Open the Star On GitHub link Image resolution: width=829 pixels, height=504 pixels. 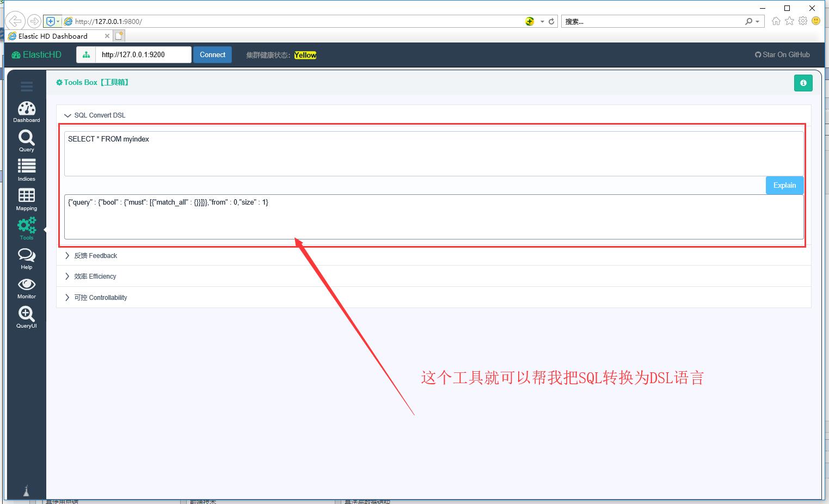coord(782,55)
